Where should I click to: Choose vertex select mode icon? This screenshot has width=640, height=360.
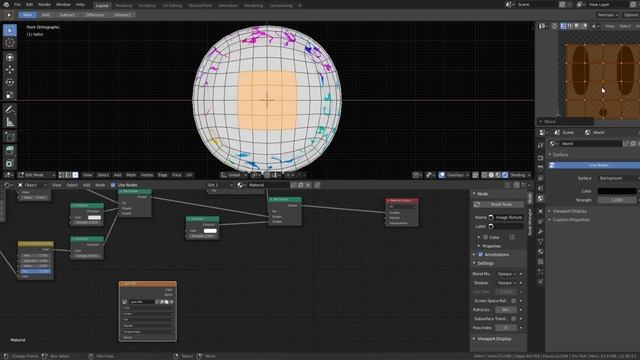pyautogui.click(x=62, y=175)
